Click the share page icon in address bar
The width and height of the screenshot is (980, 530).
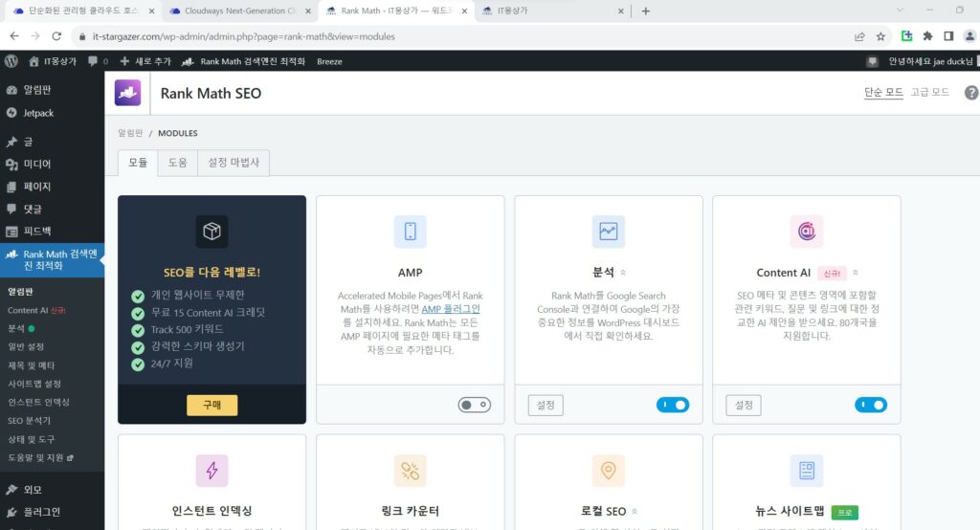[859, 36]
